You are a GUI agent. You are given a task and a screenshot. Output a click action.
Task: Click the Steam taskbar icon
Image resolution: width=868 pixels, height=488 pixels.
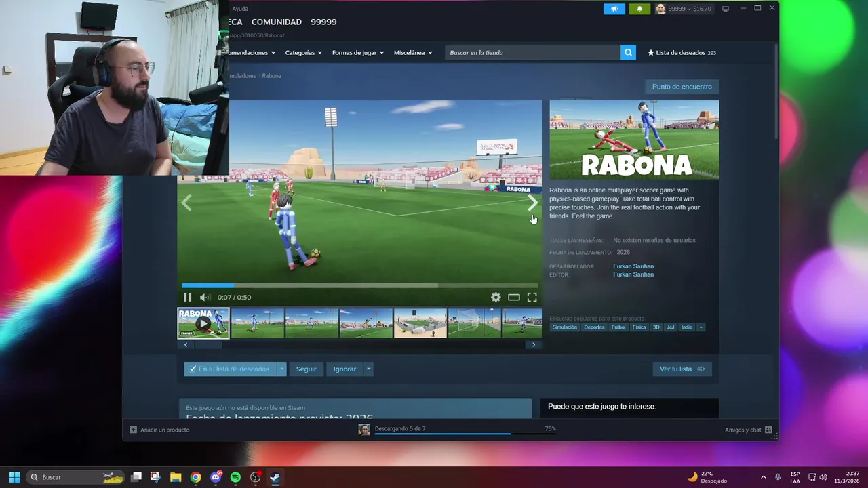(x=275, y=477)
